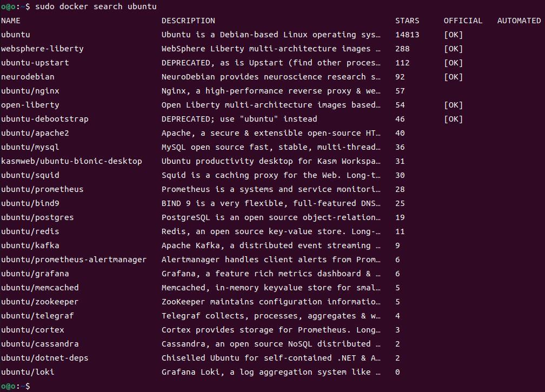The height and width of the screenshot is (392, 545).
Task: Click the ubuntu-debootstrap description text
Action: point(239,119)
